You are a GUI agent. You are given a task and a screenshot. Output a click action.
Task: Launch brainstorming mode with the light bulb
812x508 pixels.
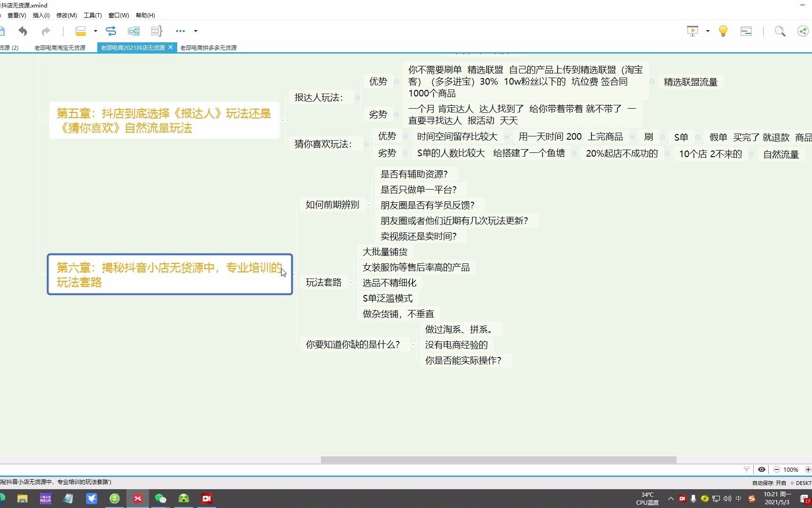tap(723, 31)
